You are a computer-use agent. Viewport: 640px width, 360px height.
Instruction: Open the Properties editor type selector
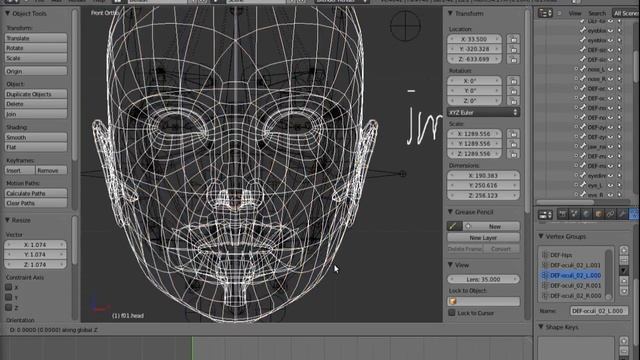pos(546,214)
